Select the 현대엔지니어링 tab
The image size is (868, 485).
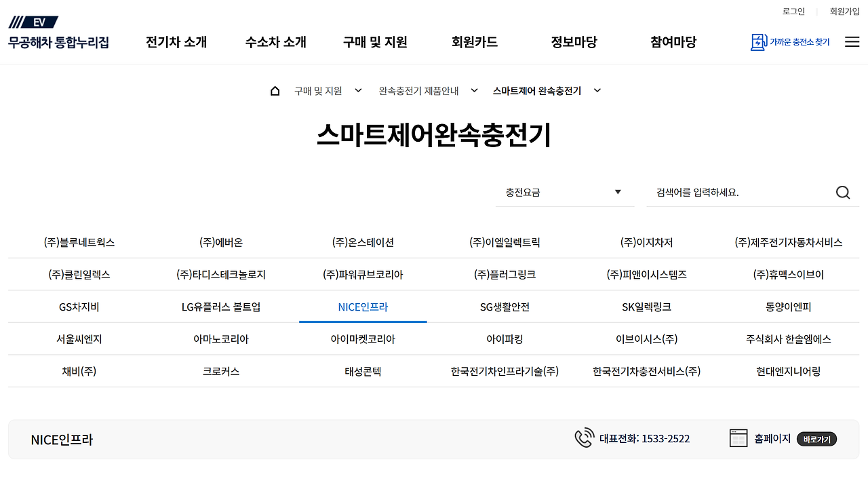pos(789,371)
